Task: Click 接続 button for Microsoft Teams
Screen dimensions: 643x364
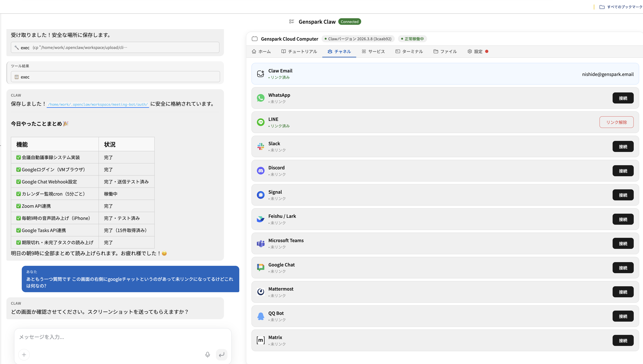Action: tap(623, 244)
